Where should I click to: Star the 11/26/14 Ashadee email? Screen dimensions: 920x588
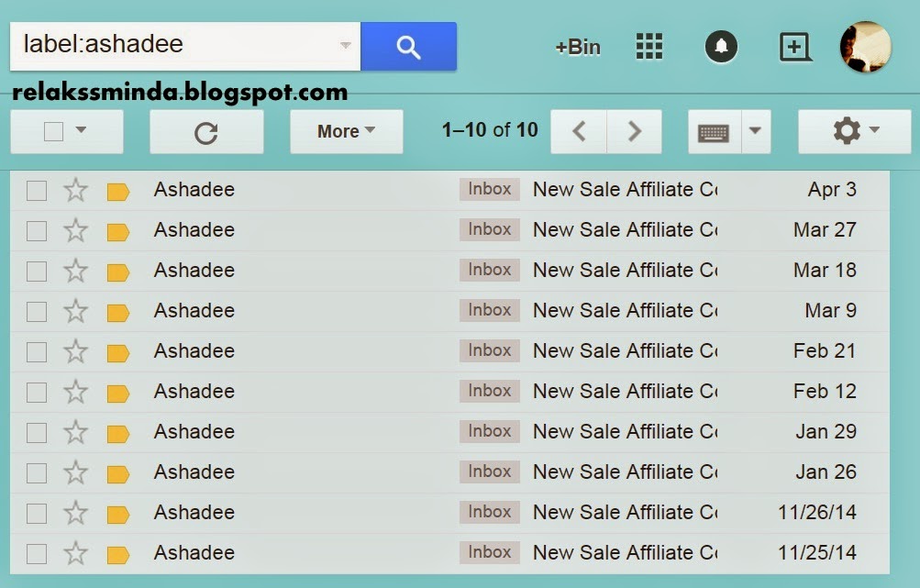pos(76,513)
